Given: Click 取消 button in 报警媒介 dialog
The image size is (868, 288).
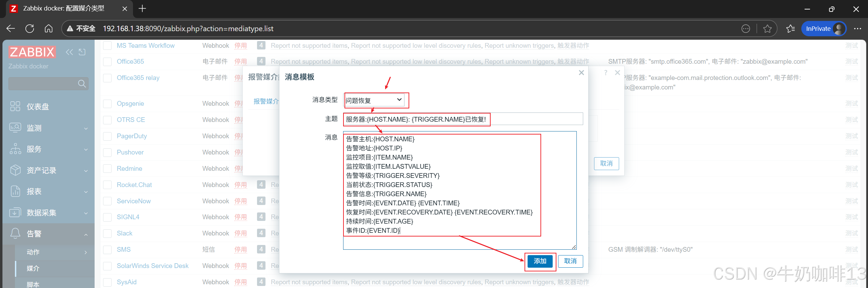Looking at the screenshot, I should [607, 164].
